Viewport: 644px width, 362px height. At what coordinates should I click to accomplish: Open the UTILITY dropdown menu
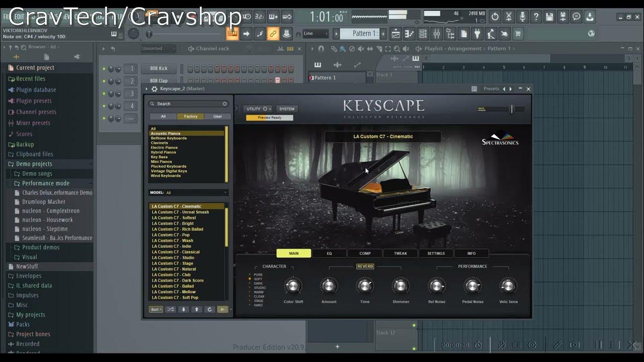pos(258,109)
